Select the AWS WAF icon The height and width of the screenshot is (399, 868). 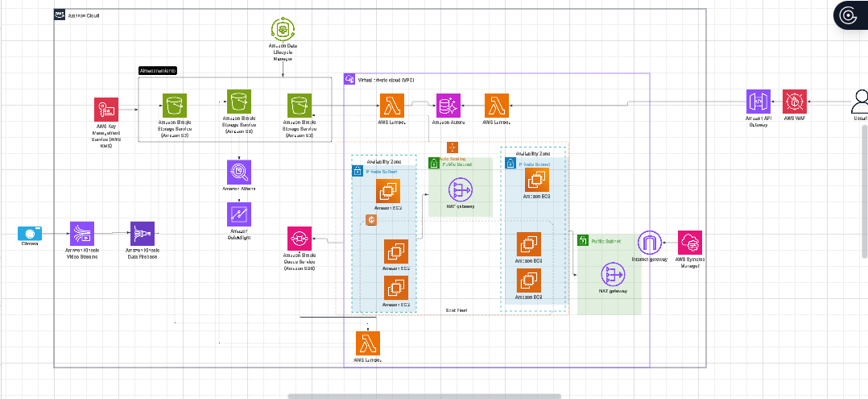[x=795, y=102]
